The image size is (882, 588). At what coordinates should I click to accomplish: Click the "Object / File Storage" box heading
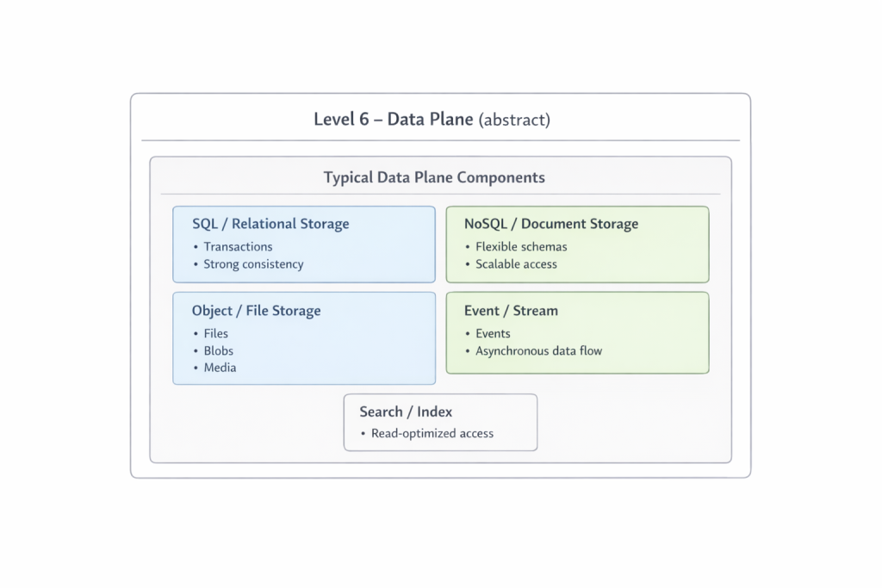pyautogui.click(x=256, y=311)
